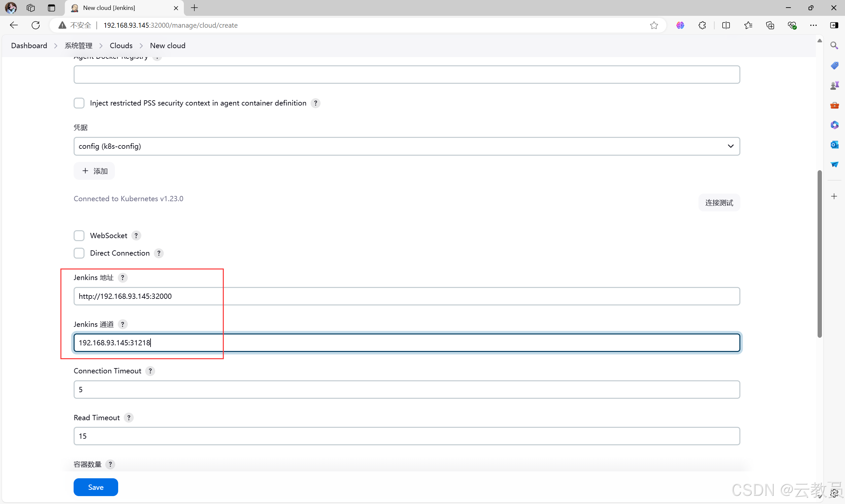Open tab actions menu icon
Image resolution: width=845 pixels, height=504 pixels.
click(x=51, y=8)
